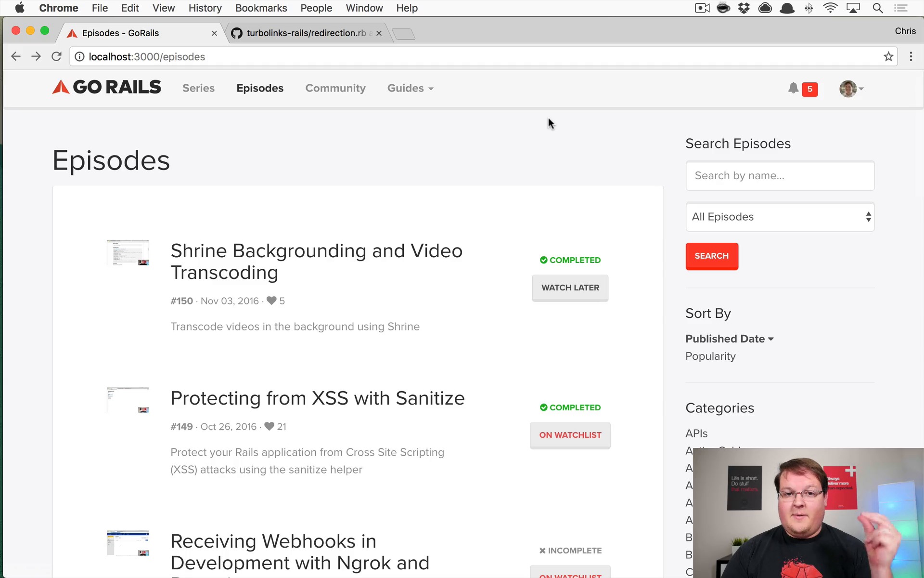Open the All Episodes select box
Image resolution: width=924 pixels, height=578 pixels.
tap(780, 217)
